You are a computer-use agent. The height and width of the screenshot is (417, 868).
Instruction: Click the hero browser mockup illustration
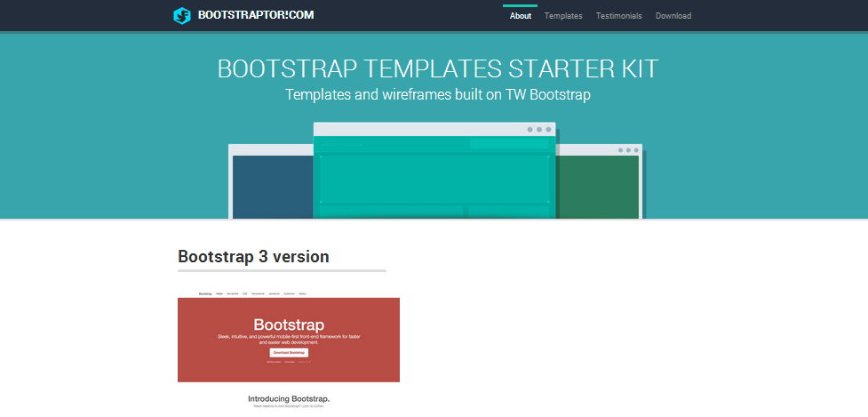click(435, 171)
